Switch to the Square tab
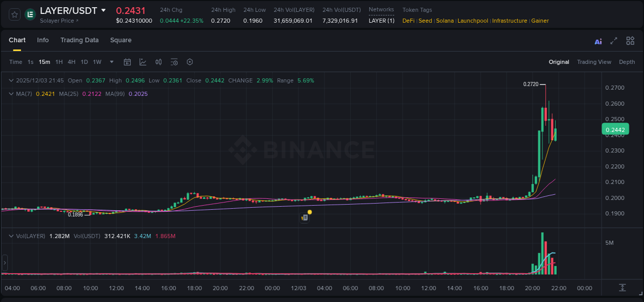644x302 pixels. click(x=121, y=40)
